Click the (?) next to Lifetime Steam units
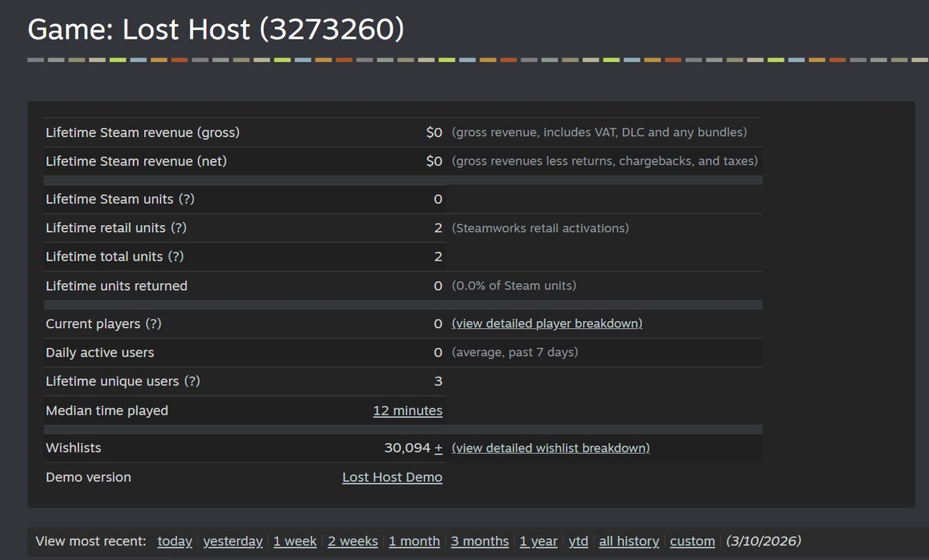 (187, 199)
